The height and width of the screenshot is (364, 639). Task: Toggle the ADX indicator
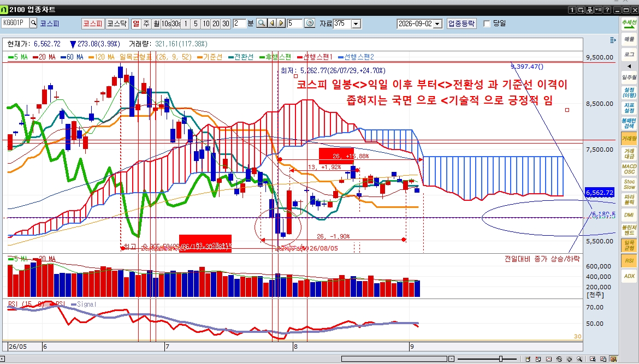click(x=629, y=276)
